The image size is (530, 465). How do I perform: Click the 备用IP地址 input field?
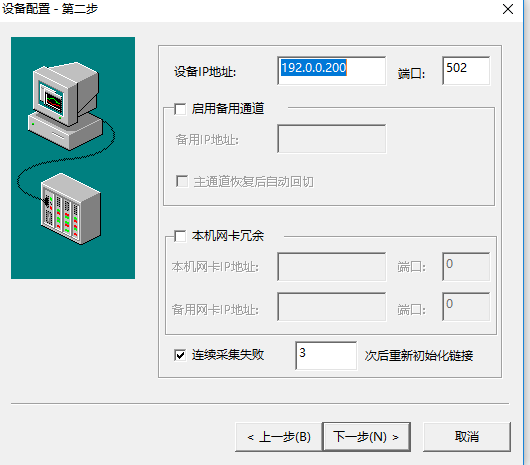pos(332,139)
